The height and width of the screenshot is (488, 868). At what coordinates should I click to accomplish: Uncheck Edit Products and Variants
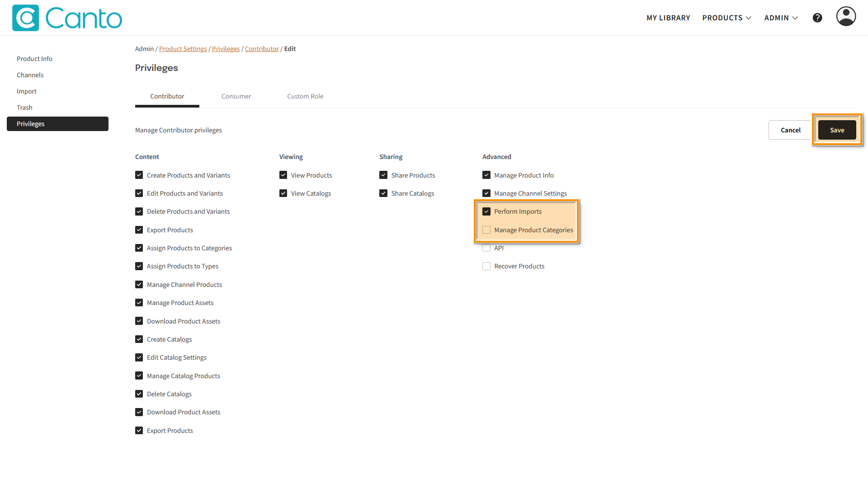tap(139, 193)
